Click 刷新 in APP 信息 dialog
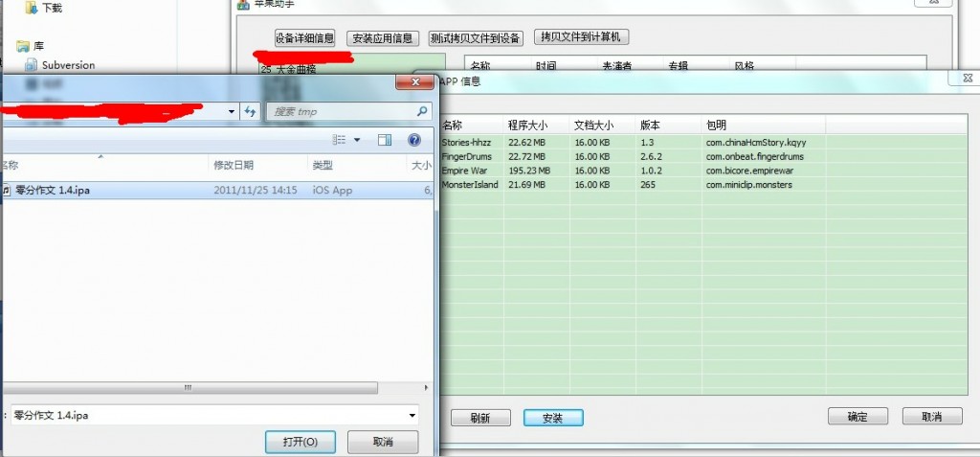Screen dimensions: 980x457 (x=480, y=418)
